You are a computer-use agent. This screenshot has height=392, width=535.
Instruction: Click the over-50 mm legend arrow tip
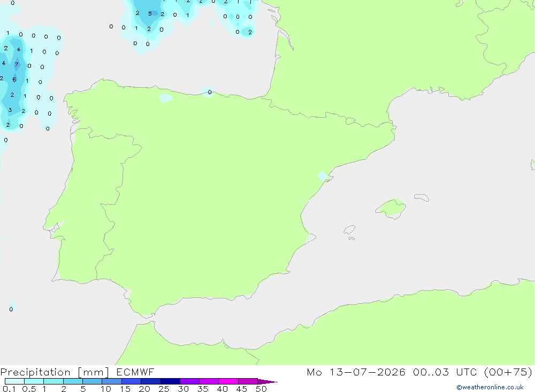click(x=267, y=381)
